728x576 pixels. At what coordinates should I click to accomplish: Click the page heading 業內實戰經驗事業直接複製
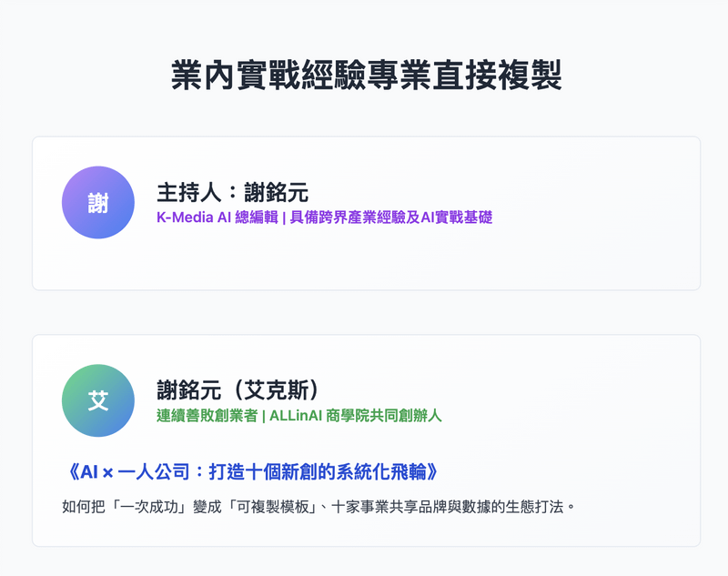coord(366,76)
